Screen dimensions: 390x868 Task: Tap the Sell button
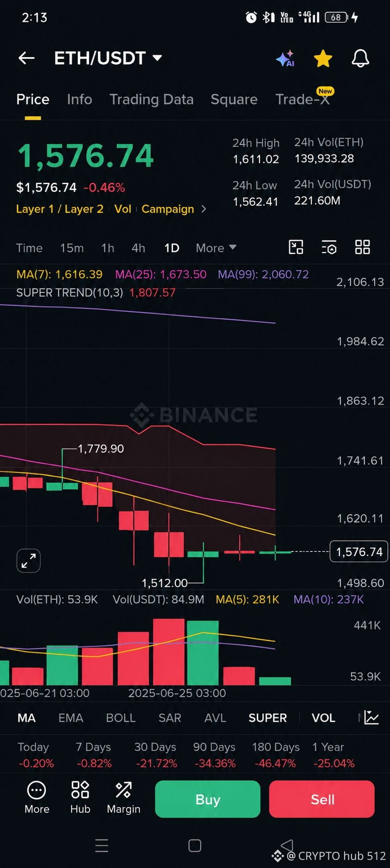(322, 799)
